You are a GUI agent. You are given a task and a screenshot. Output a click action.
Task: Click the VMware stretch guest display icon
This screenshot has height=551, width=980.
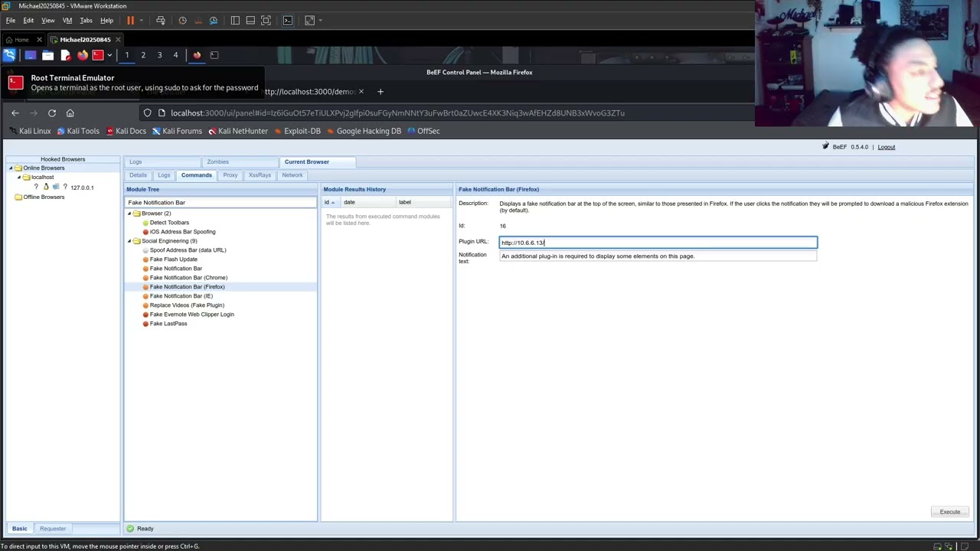coord(309,21)
